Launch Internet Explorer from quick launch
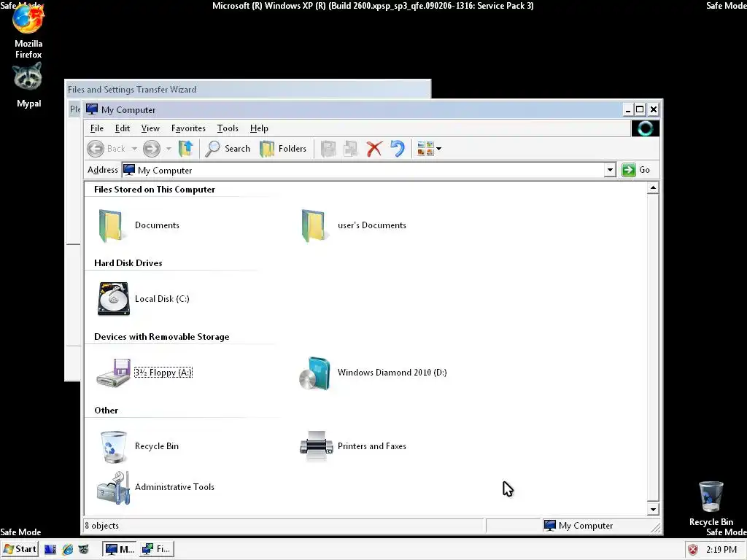747x560 pixels. pos(67,550)
